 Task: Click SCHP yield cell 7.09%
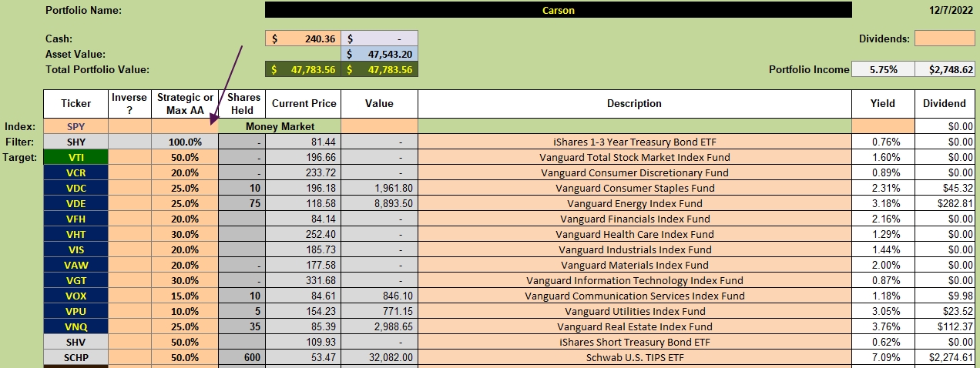tap(883, 357)
